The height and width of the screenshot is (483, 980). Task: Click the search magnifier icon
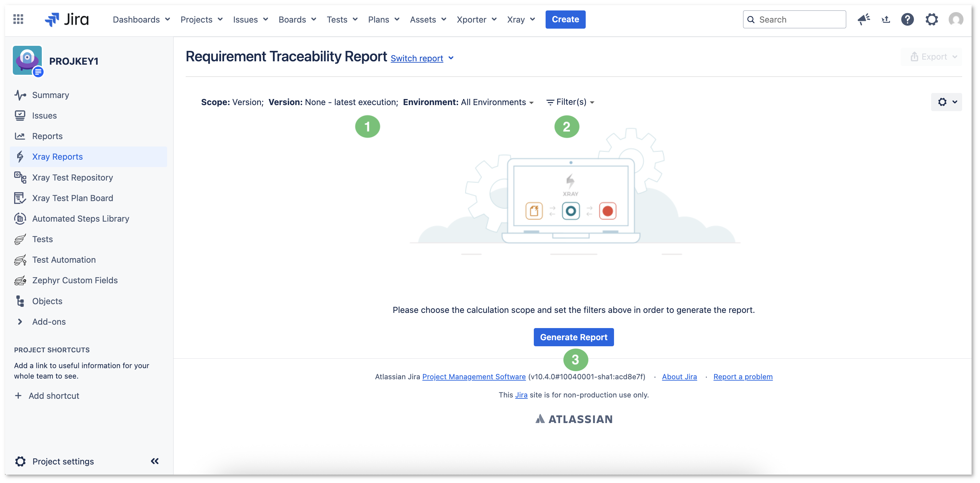coord(751,20)
